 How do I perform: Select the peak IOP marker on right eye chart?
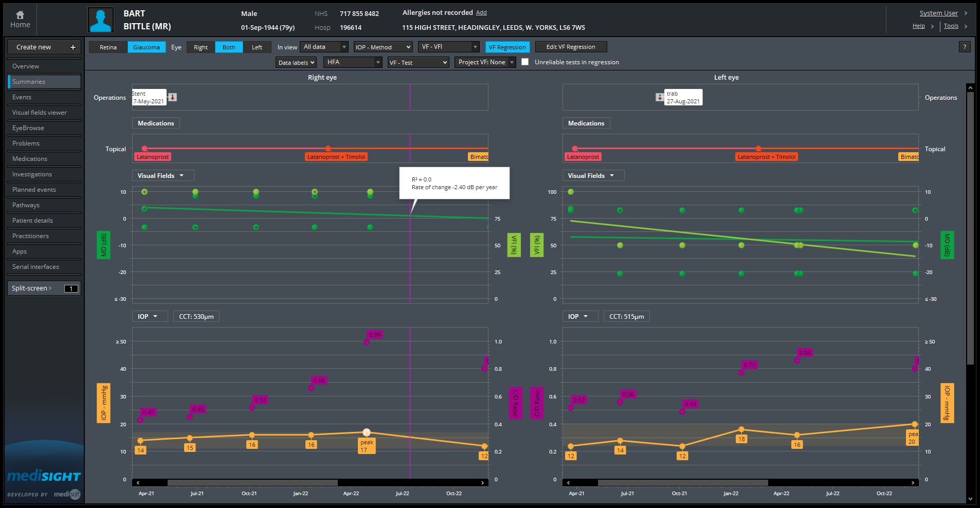pos(366,432)
